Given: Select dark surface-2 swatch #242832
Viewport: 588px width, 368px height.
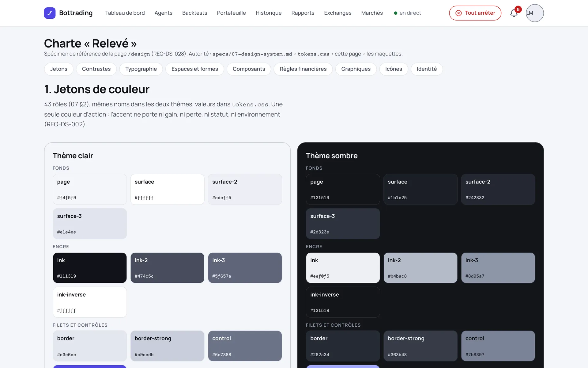Looking at the screenshot, I should click(x=498, y=189).
